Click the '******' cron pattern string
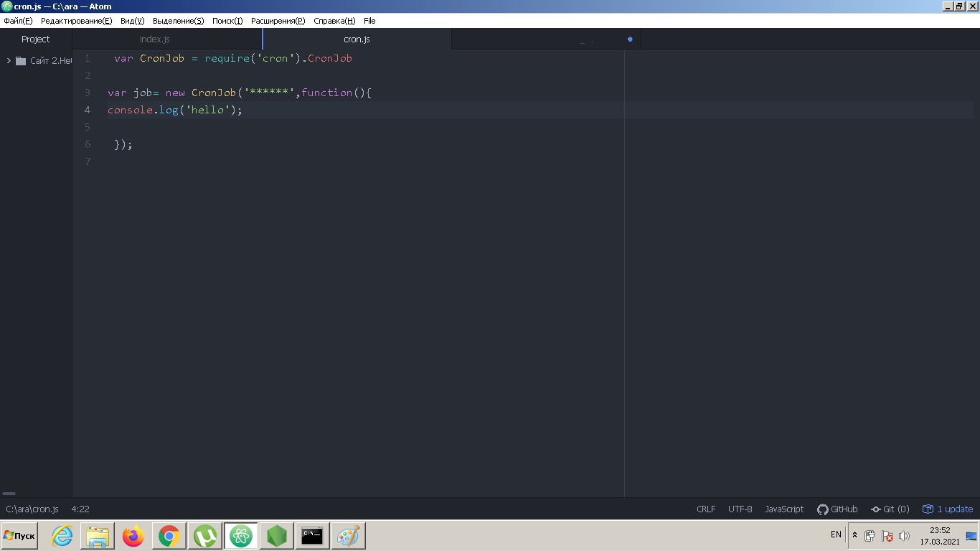Viewport: 980px width, 551px height. pos(269,93)
